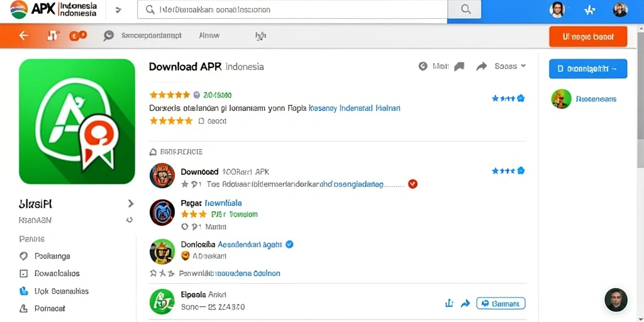Click blue stars badge on Downooed row

(x=508, y=170)
